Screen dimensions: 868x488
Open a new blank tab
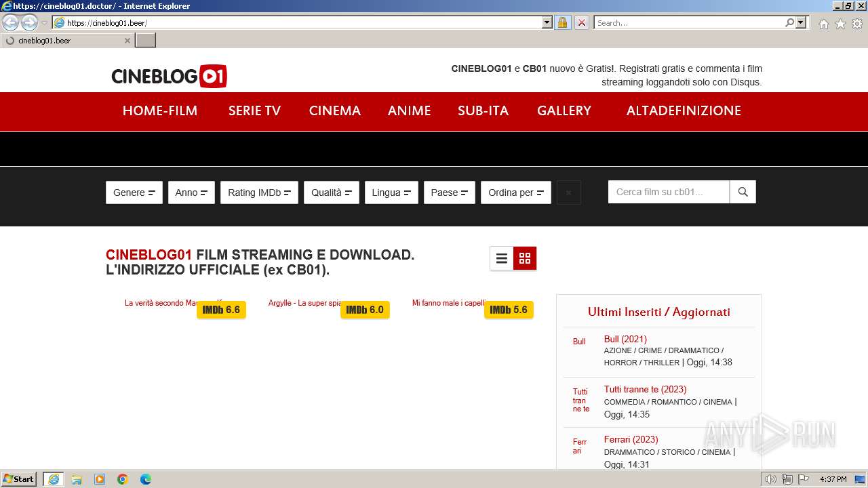pos(146,41)
